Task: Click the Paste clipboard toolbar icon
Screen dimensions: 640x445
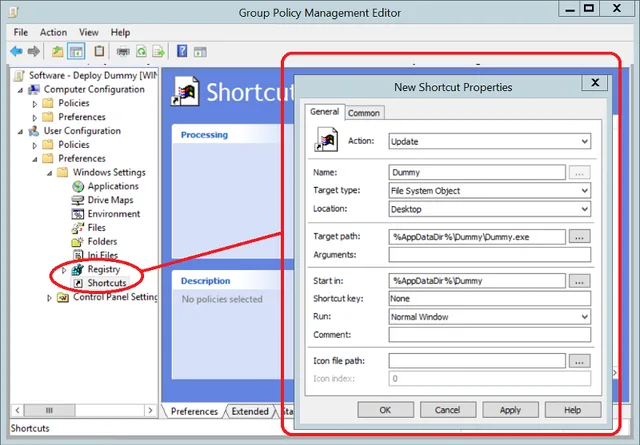Action: (x=99, y=51)
